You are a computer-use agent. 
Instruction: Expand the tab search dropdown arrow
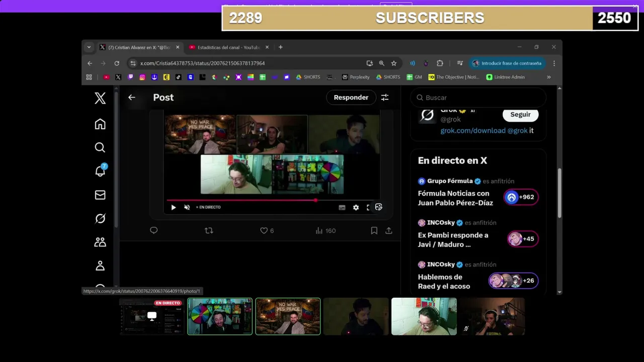click(x=89, y=47)
